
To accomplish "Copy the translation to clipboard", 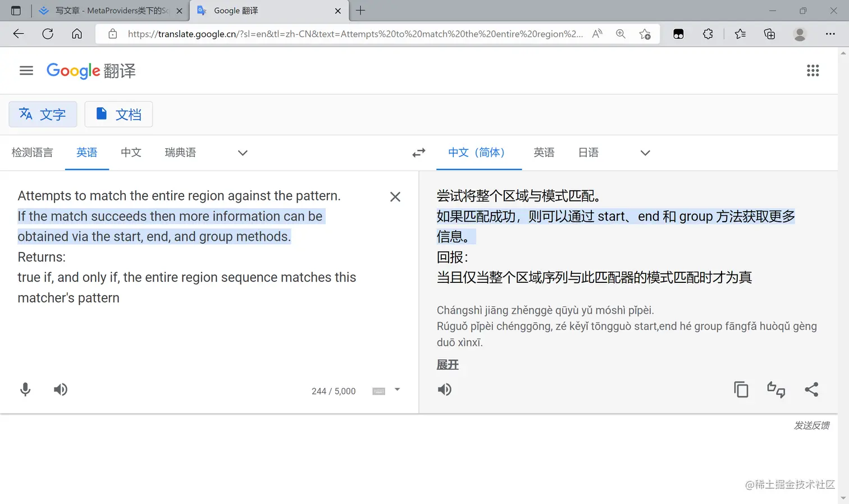I will coord(741,390).
